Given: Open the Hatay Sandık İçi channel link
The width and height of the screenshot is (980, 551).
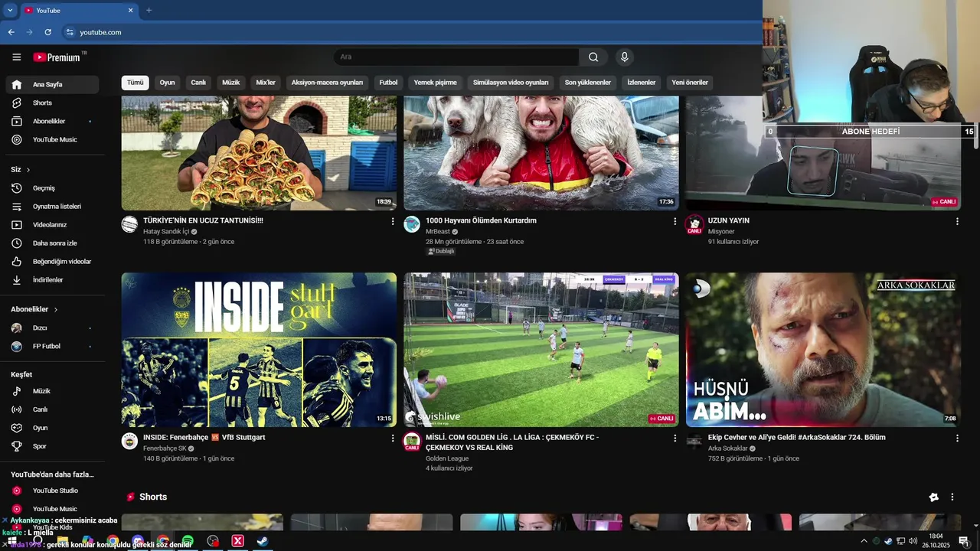Looking at the screenshot, I should [165, 232].
